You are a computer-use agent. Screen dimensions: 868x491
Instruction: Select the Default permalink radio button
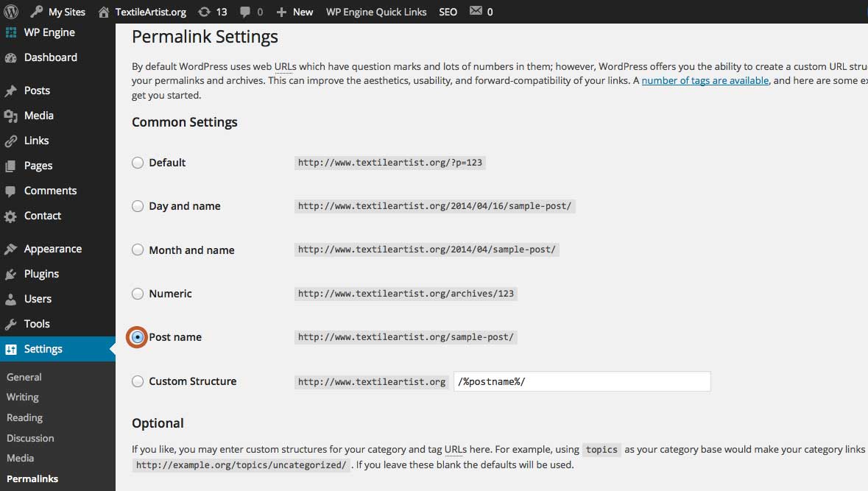click(x=138, y=163)
